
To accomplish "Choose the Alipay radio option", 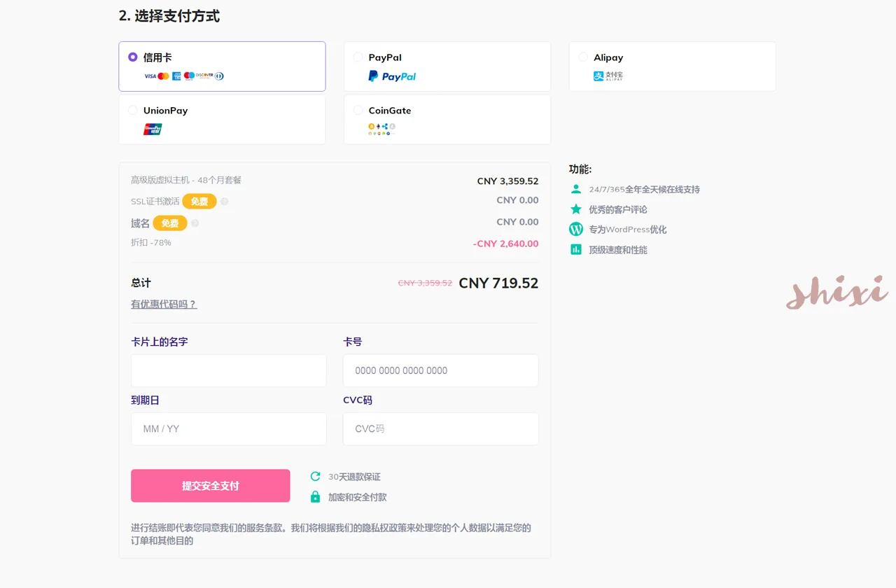I will (x=583, y=57).
